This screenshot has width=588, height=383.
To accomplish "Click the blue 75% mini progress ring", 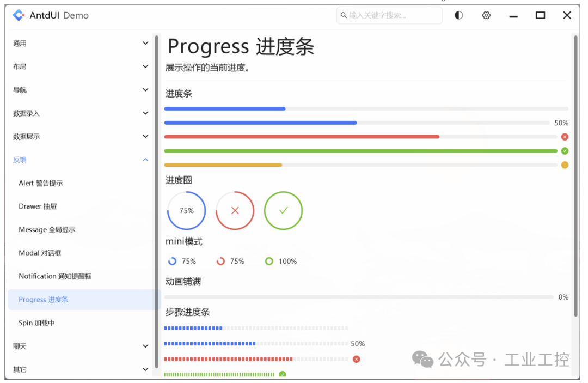I will [x=172, y=261].
